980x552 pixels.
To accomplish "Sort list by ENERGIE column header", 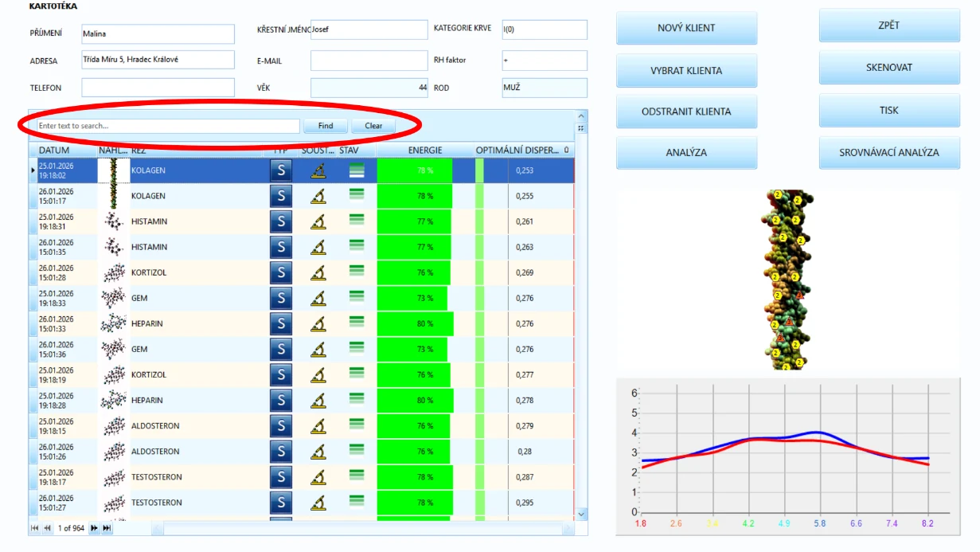I will click(x=425, y=150).
